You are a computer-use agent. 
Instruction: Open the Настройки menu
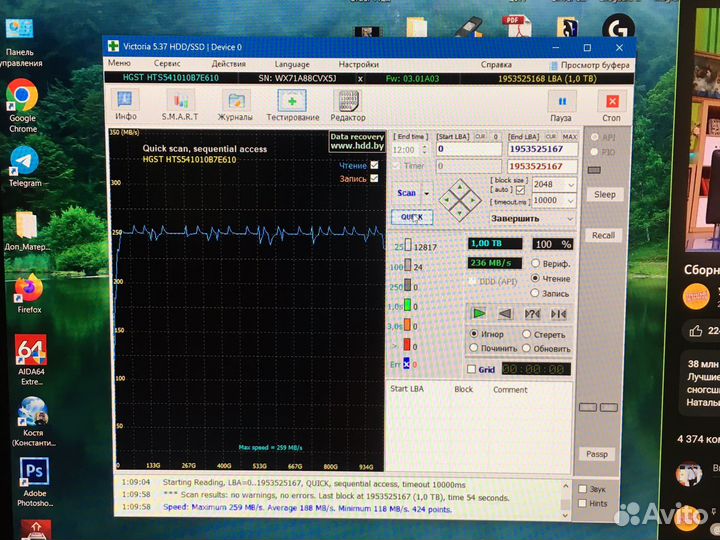pyautogui.click(x=358, y=63)
